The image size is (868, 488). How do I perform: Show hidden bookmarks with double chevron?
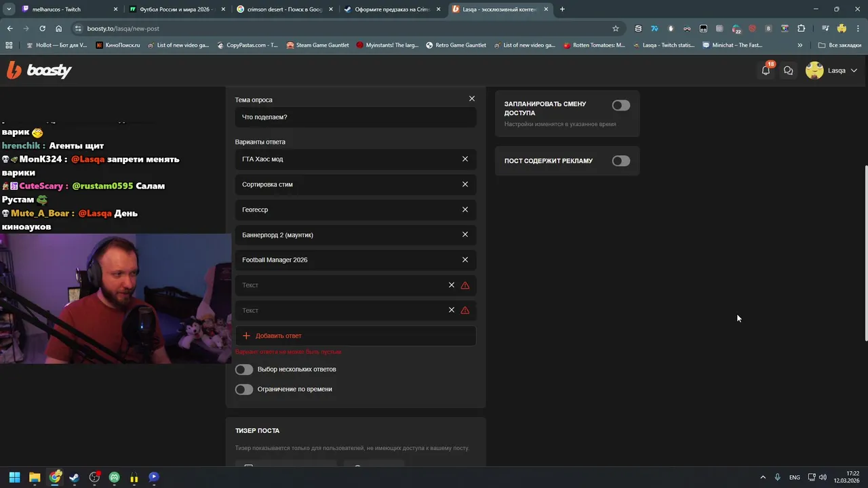(800, 45)
